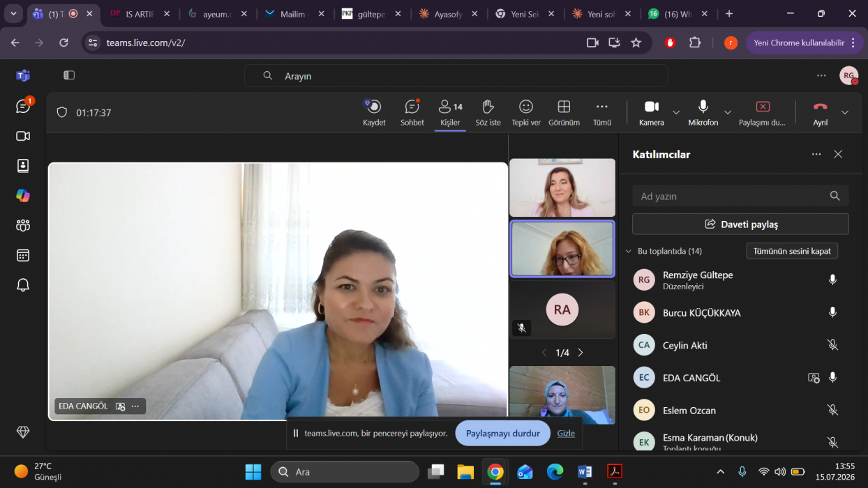Open Communities in the sidebar

(23, 225)
